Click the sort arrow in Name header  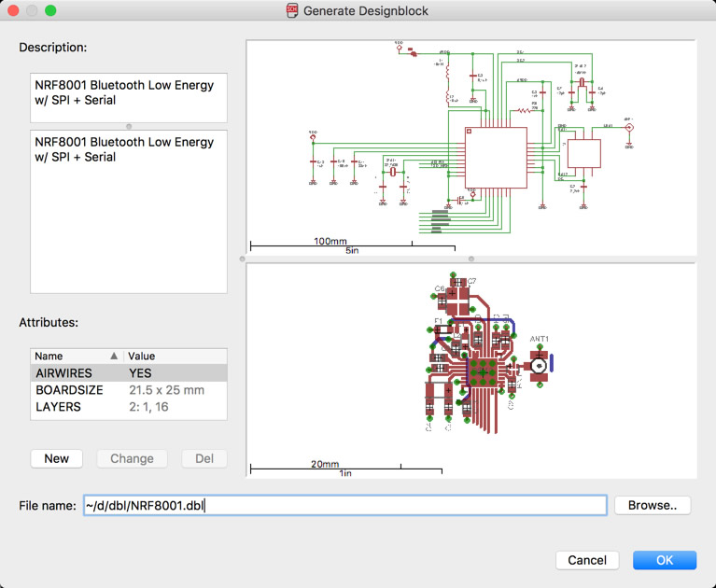[x=115, y=356]
